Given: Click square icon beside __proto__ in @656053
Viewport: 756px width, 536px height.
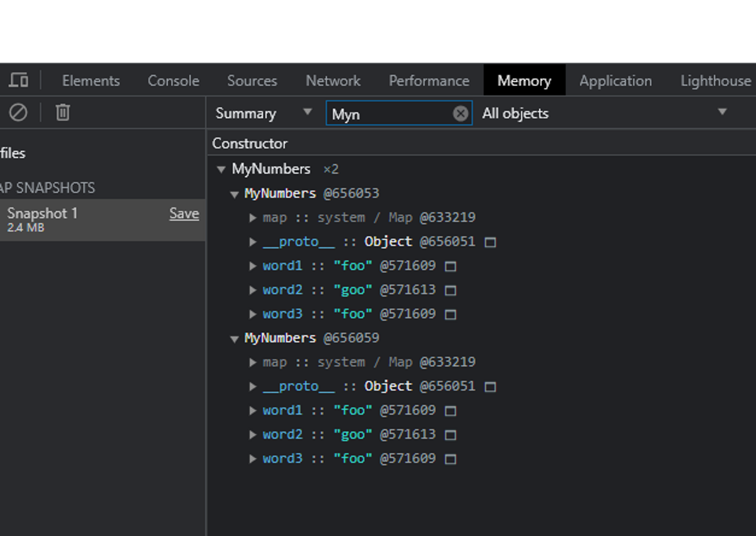Looking at the screenshot, I should click(x=490, y=242).
